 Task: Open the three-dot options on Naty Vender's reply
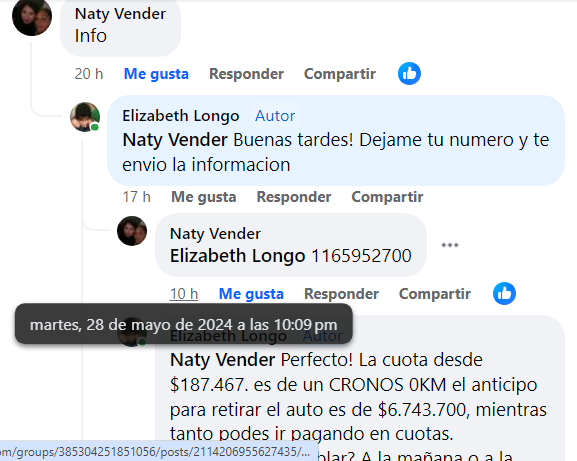tap(450, 245)
